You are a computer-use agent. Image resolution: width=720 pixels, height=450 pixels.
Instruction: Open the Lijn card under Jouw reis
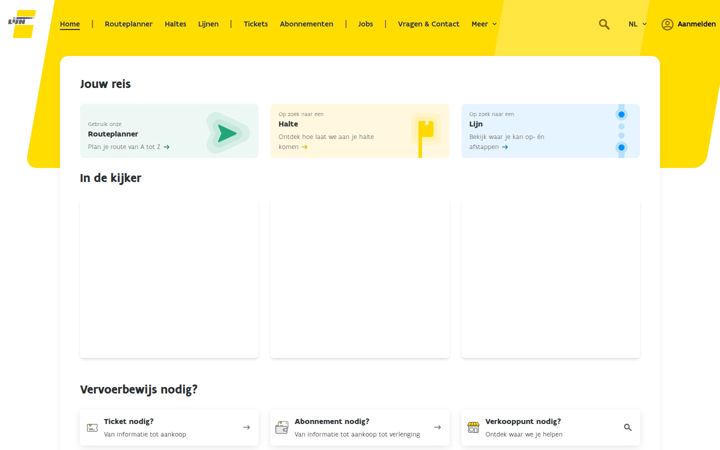[x=551, y=131]
